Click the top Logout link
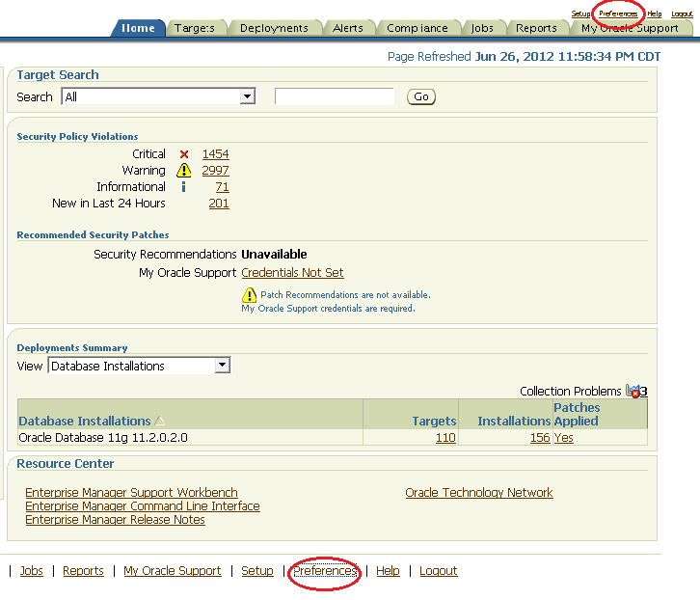 click(682, 14)
